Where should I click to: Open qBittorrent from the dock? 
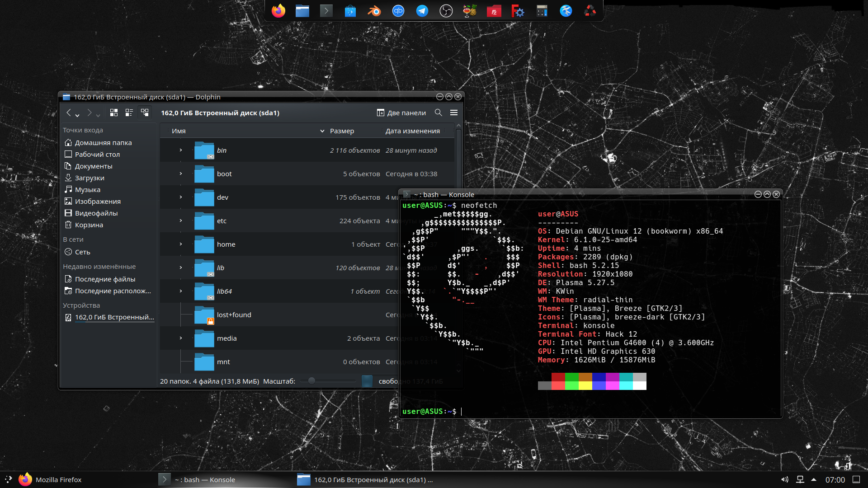tap(398, 10)
